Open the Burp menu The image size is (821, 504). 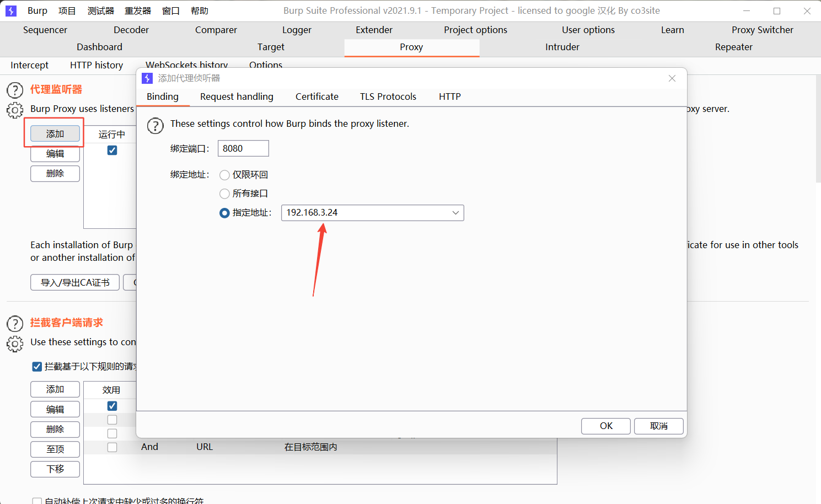[37, 10]
